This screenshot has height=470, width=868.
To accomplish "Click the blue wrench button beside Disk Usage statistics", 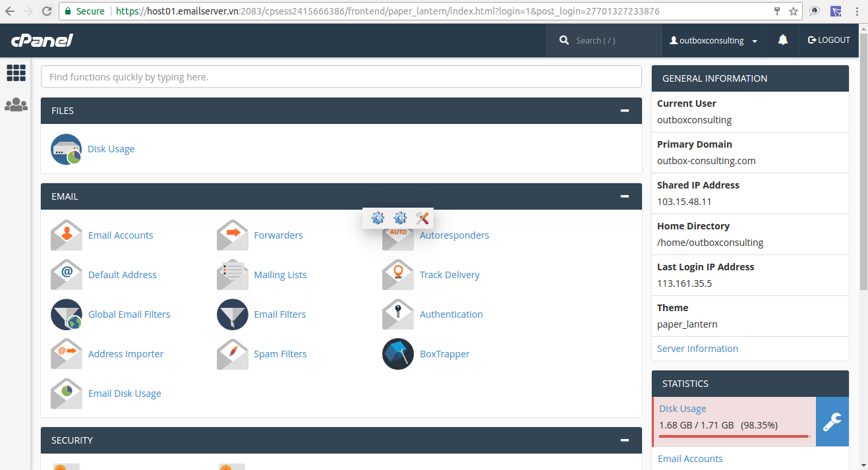I will click(832, 421).
